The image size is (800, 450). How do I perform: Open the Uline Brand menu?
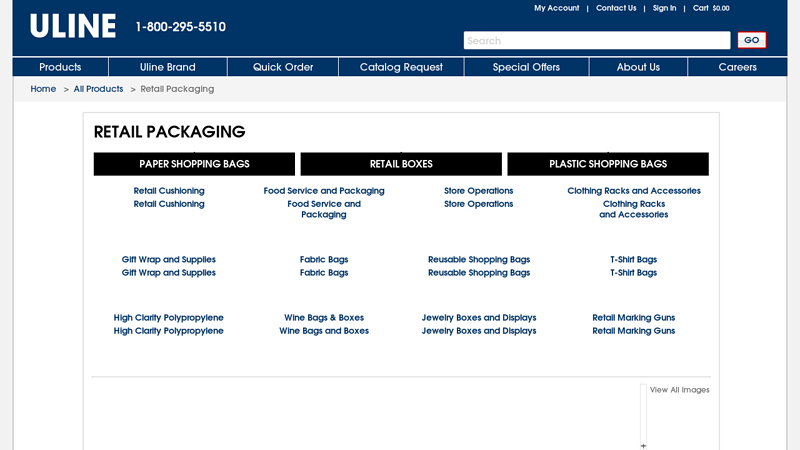[x=167, y=67]
